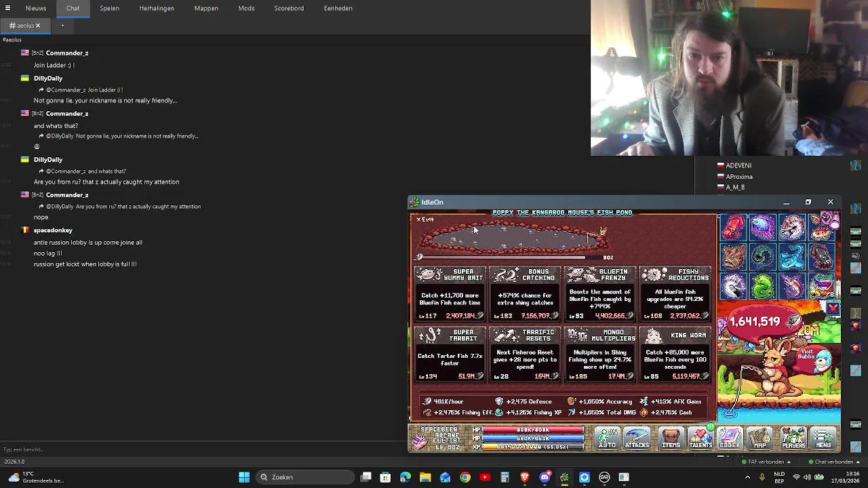Screen dimensions: 868x488
Task: Open the taskbar volume control
Action: (x=807, y=477)
